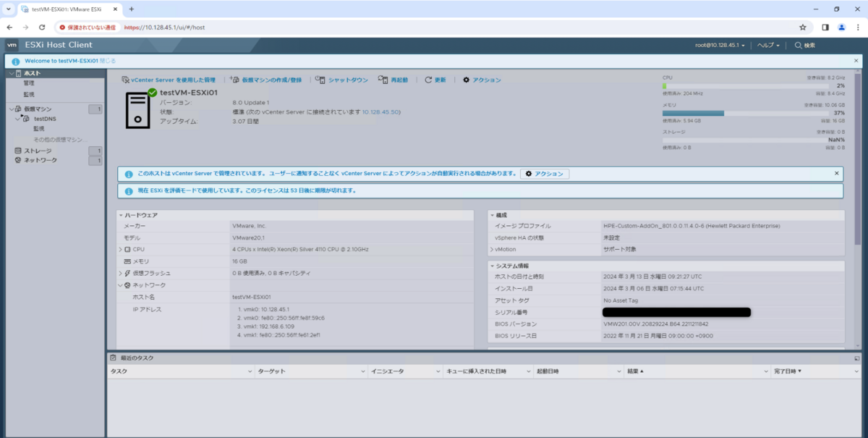Click the vCenter Server management icon
Image resolution: width=868 pixels, height=438 pixels.
click(x=125, y=80)
